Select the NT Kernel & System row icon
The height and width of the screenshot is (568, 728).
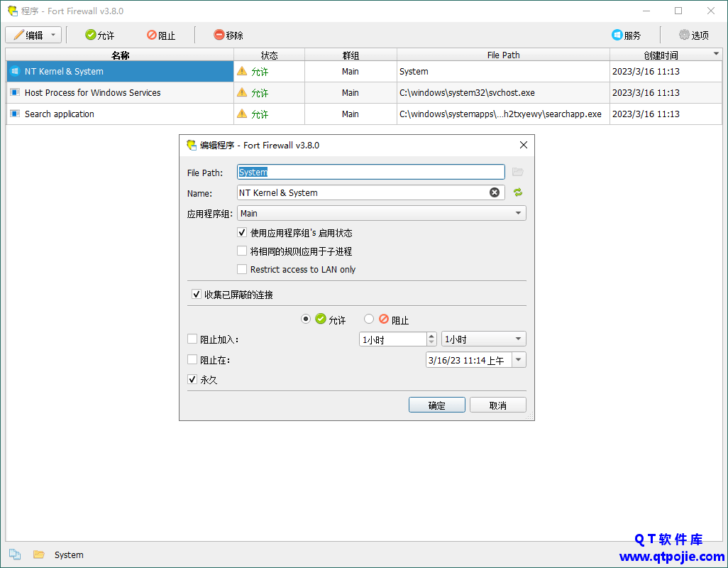pyautogui.click(x=15, y=72)
